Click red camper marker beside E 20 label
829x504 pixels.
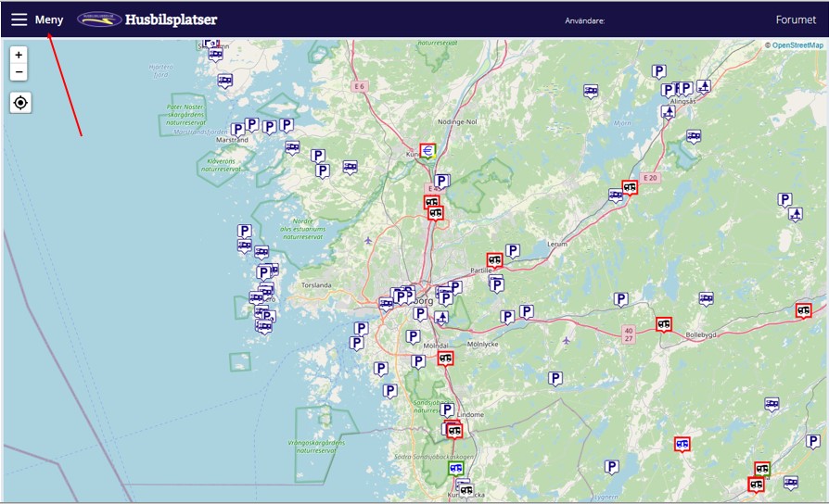[631, 187]
